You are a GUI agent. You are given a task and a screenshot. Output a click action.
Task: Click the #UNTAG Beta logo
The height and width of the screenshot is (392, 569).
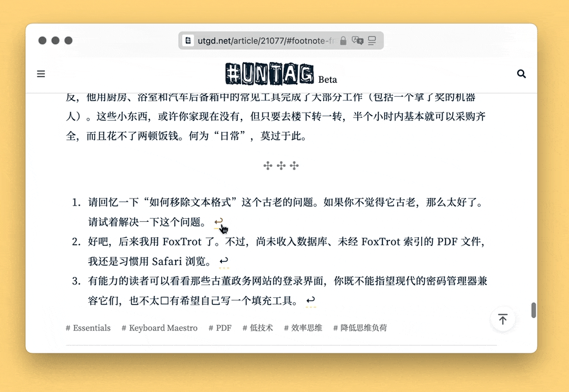point(281,74)
